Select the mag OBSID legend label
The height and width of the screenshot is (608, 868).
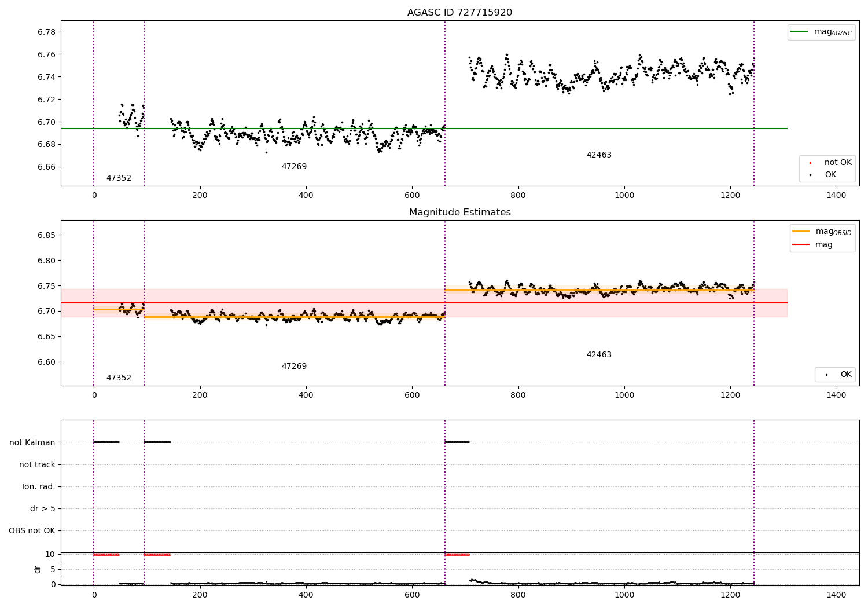pos(833,232)
